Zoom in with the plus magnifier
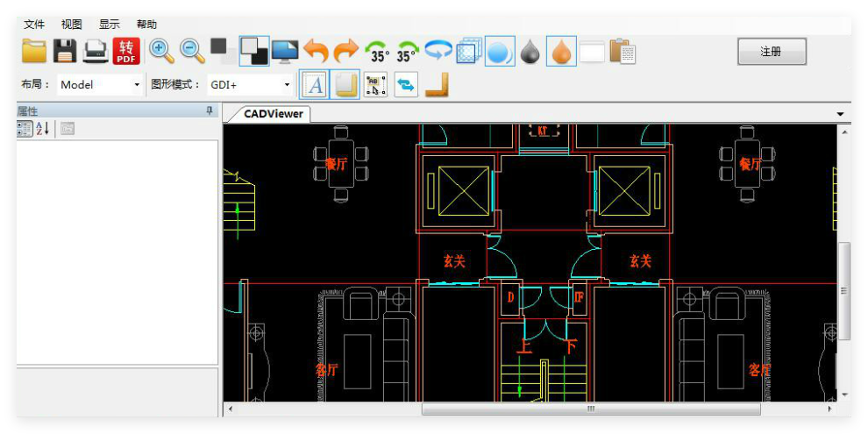868x434 pixels. click(161, 51)
